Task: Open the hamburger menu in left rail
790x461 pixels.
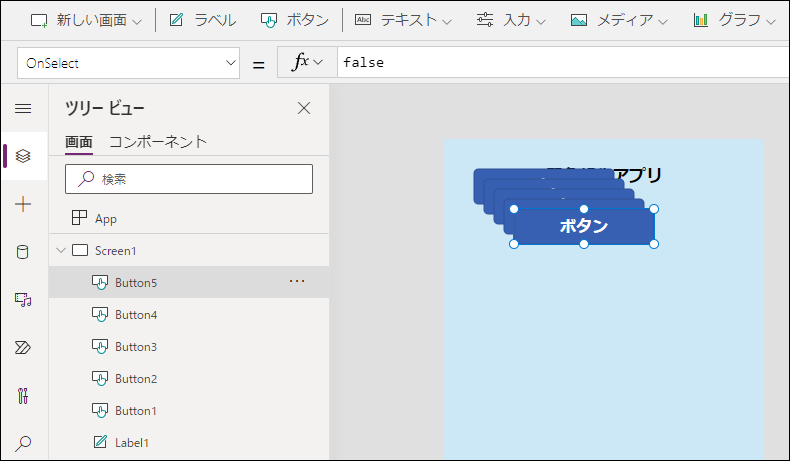Action: (x=23, y=108)
